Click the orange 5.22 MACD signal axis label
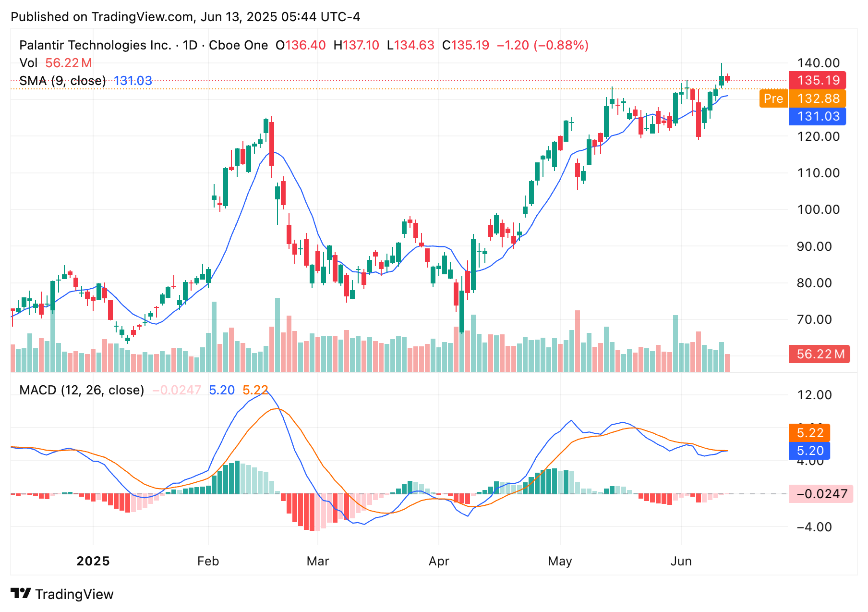Viewport: 868px width, 612px height. coord(809,433)
